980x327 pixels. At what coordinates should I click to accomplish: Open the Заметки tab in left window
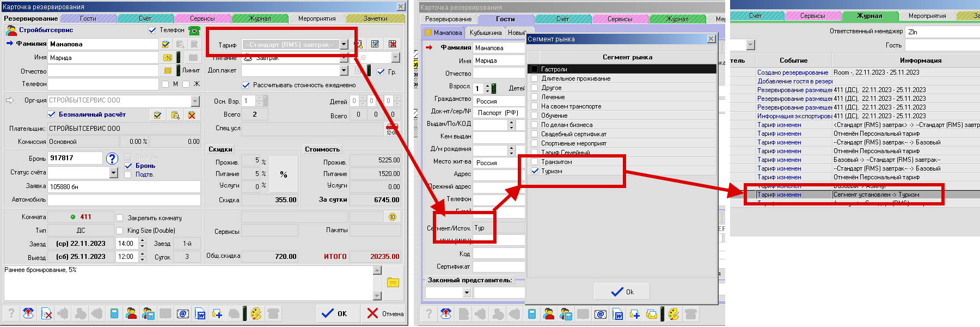[375, 19]
